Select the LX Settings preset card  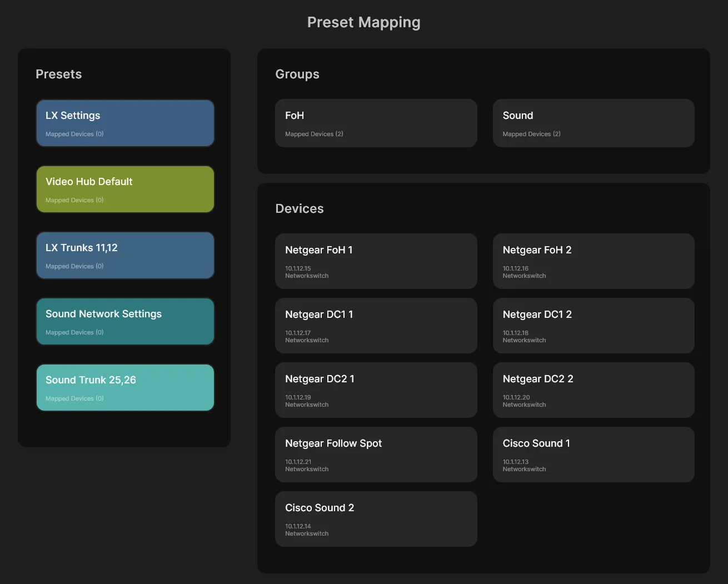click(125, 123)
